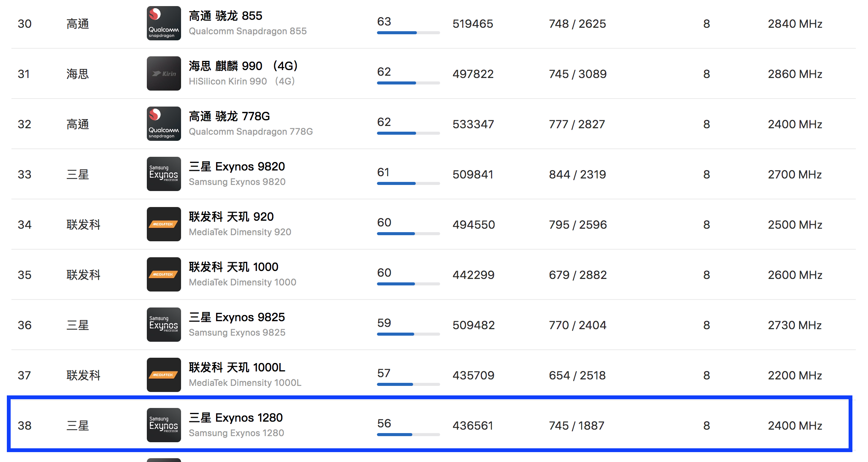
Task: Click the 2860 MHz frequency cell
Action: pos(795,74)
